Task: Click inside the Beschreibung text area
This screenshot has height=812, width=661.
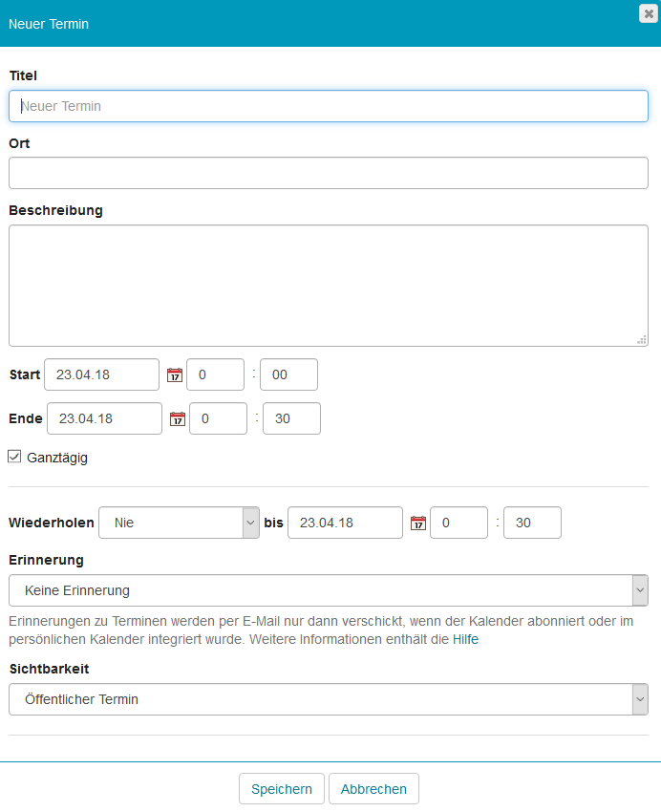Action: click(x=328, y=285)
